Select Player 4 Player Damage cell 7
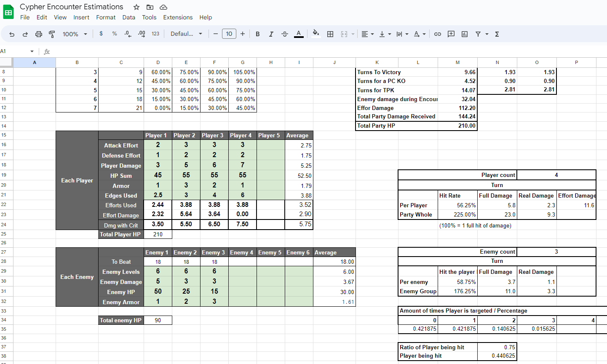 (x=243, y=165)
